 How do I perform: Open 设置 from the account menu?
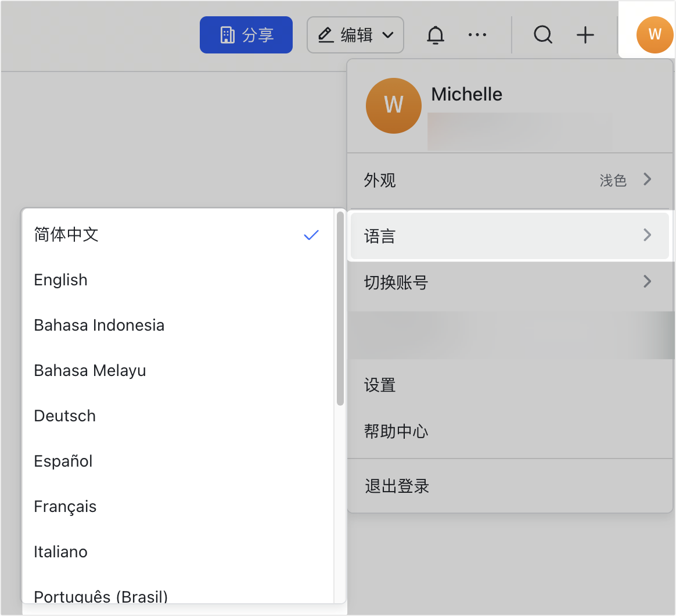[379, 385]
